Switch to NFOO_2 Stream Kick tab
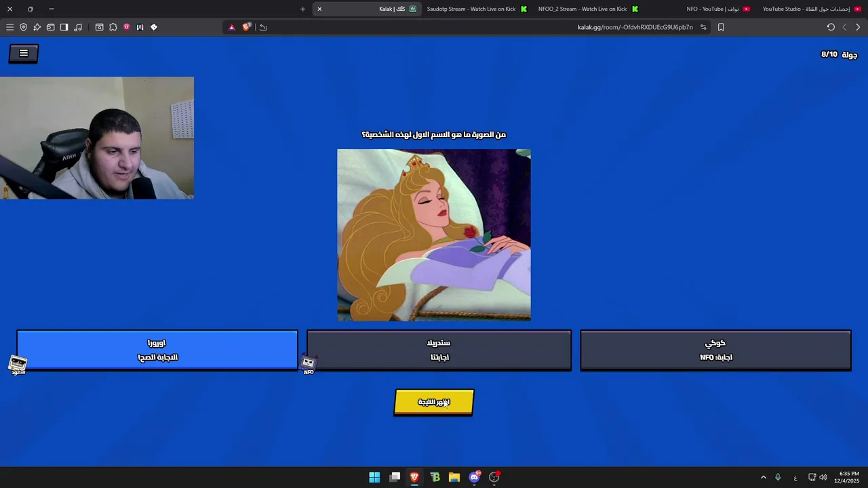Screen dimensions: 868x488 pyautogui.click(x=587, y=9)
